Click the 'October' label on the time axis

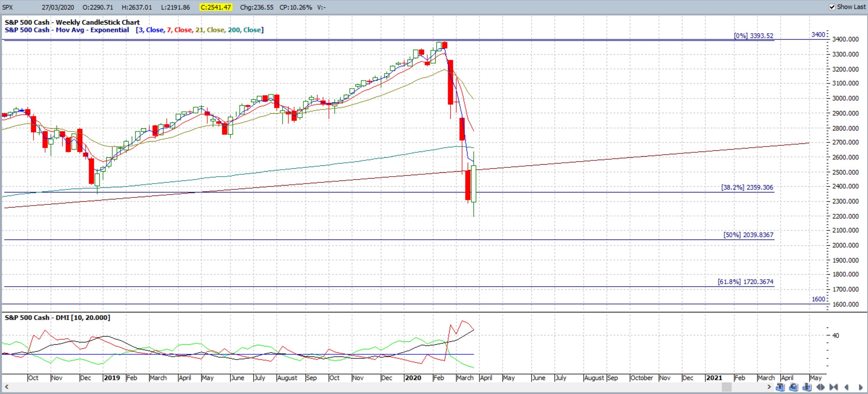click(641, 378)
